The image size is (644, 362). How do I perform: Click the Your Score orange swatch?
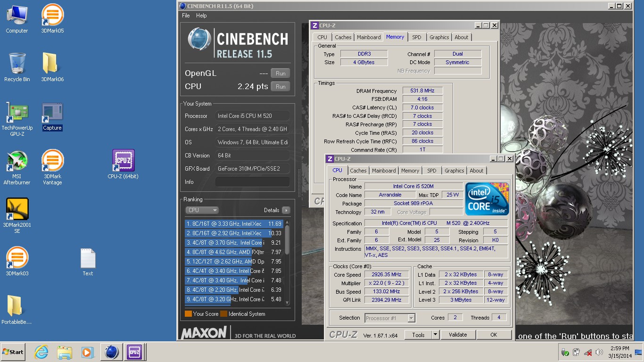coord(188,314)
